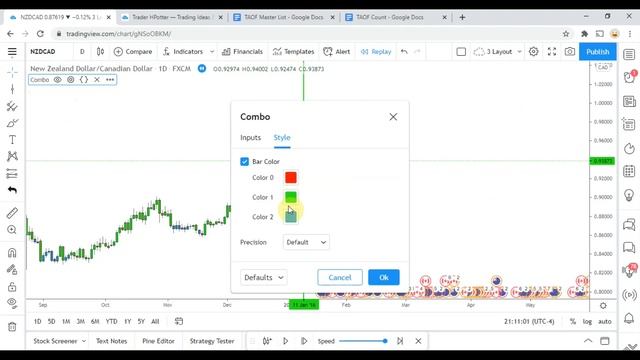This screenshot has height=360, width=640.
Task: Toggle magnet mode
Action: tap(12, 252)
